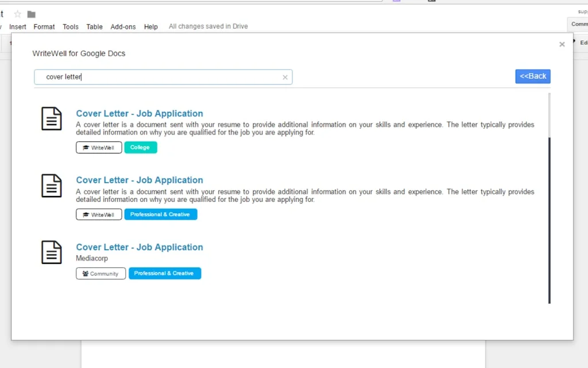The image size is (588, 368).
Task: Click the document icon beside the second result
Action: coord(51,186)
